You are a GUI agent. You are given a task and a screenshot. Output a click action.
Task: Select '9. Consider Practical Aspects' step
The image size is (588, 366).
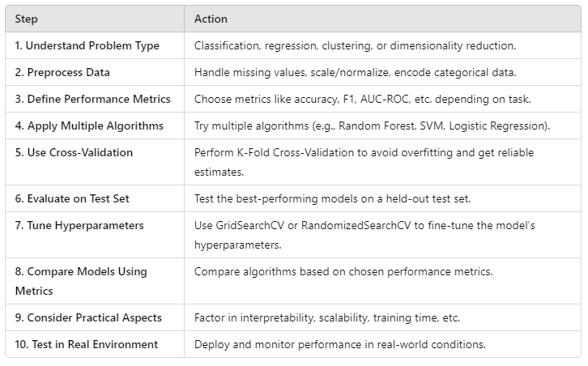(88, 318)
